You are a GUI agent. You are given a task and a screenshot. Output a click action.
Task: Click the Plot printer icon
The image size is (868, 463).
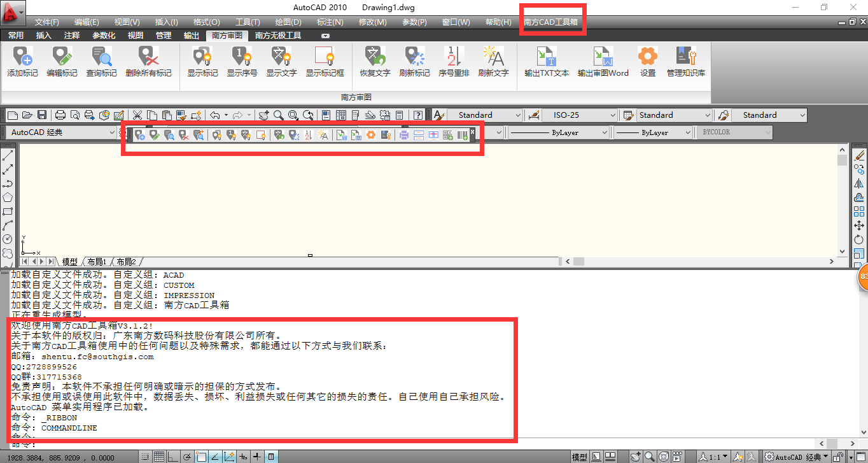[x=60, y=115]
